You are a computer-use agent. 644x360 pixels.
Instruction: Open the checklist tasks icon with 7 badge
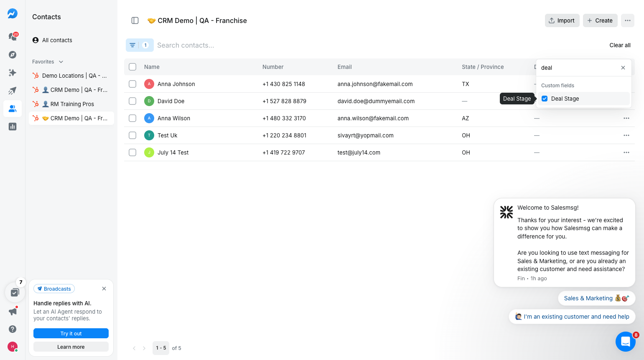point(15,292)
